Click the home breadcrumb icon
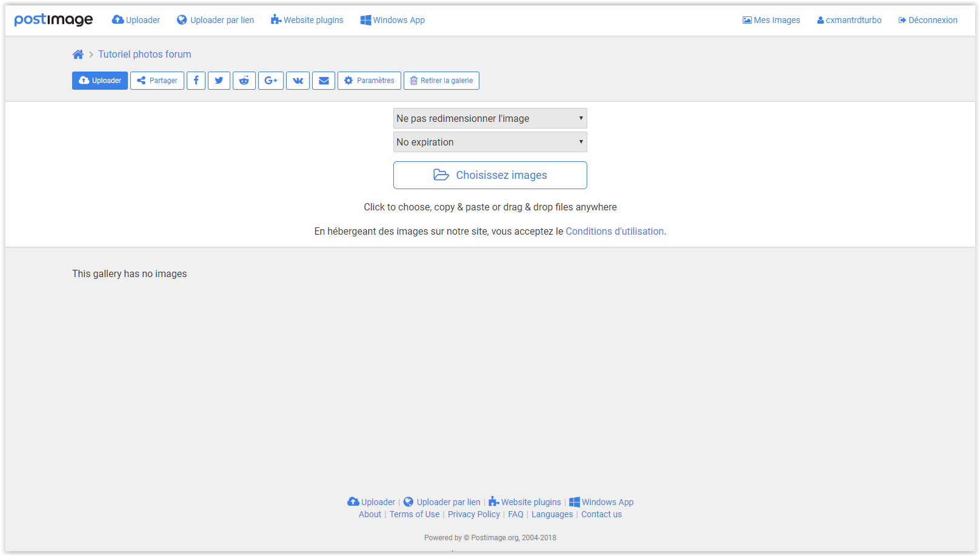This screenshot has width=980, height=556. pyautogui.click(x=78, y=54)
